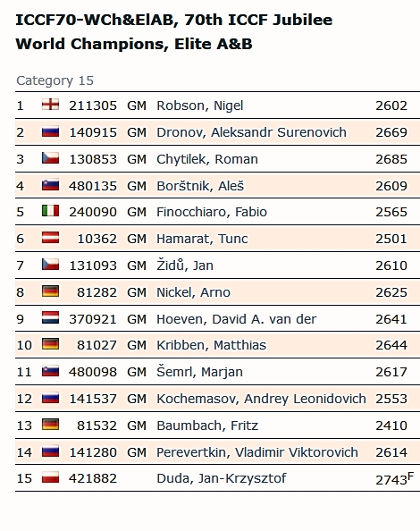Click ICCF ID 480135 in Borštnik row
Screen dimensions: 420x531
click(x=93, y=186)
